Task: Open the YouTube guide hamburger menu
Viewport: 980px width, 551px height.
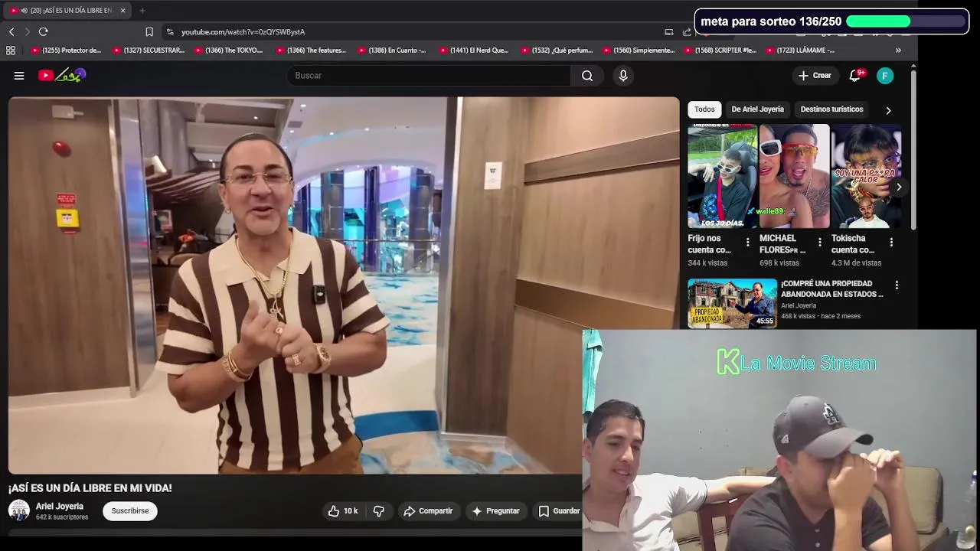Action: (19, 76)
